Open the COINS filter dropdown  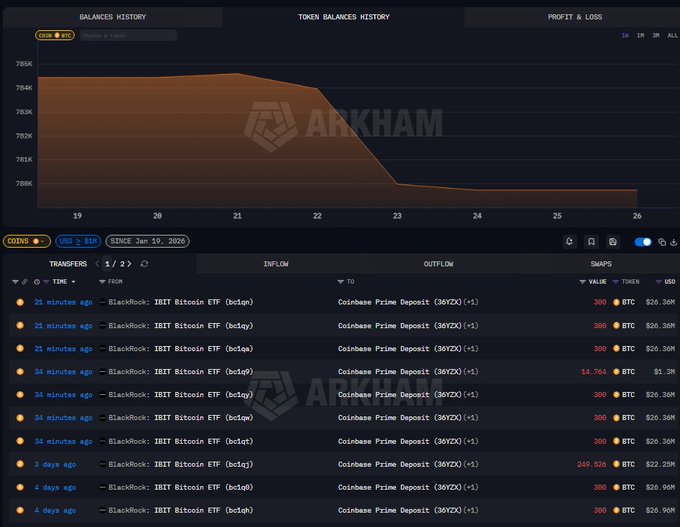point(26,241)
